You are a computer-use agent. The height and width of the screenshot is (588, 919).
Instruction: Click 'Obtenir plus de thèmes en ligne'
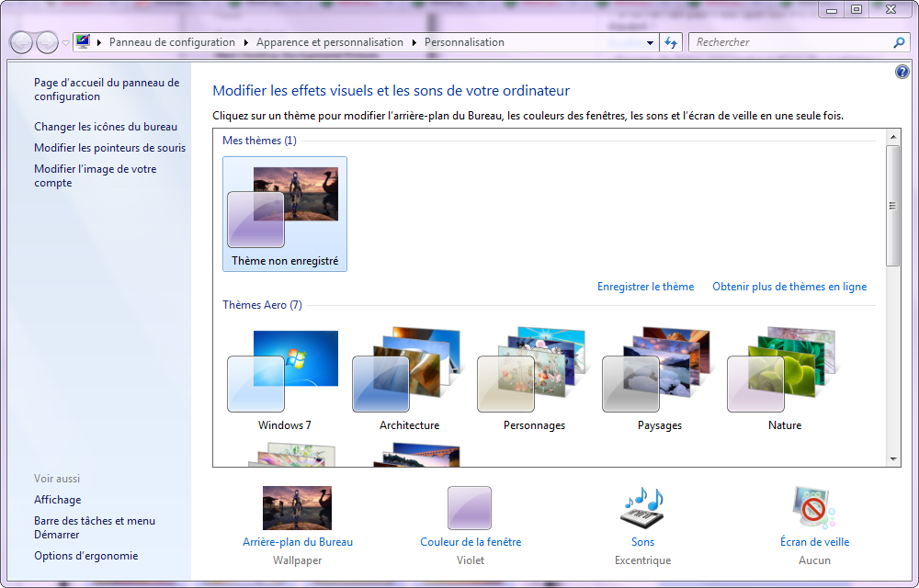click(789, 287)
